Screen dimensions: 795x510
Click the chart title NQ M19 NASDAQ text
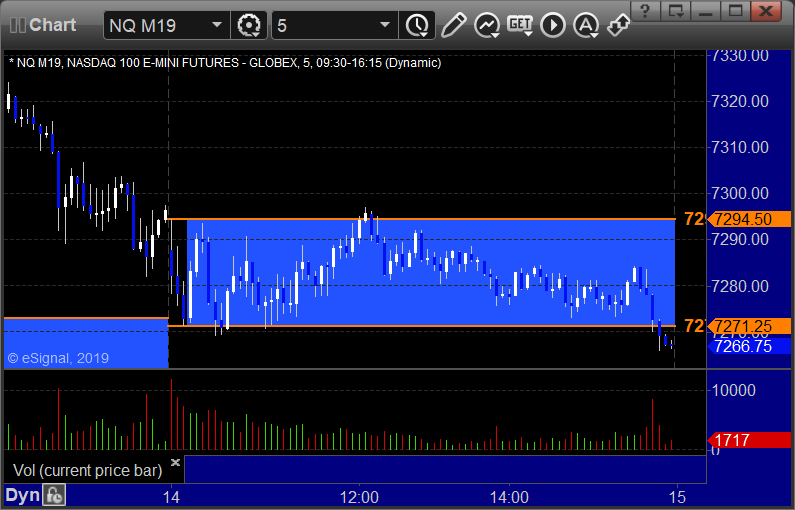[225, 63]
